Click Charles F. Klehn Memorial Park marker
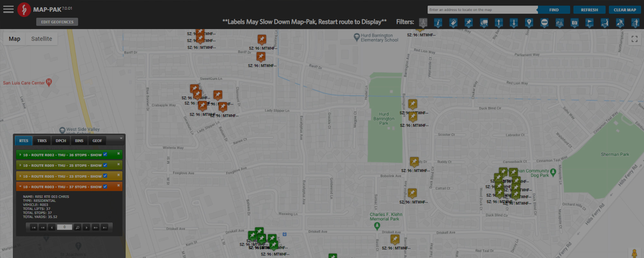This screenshot has height=258, width=644. pos(377,226)
